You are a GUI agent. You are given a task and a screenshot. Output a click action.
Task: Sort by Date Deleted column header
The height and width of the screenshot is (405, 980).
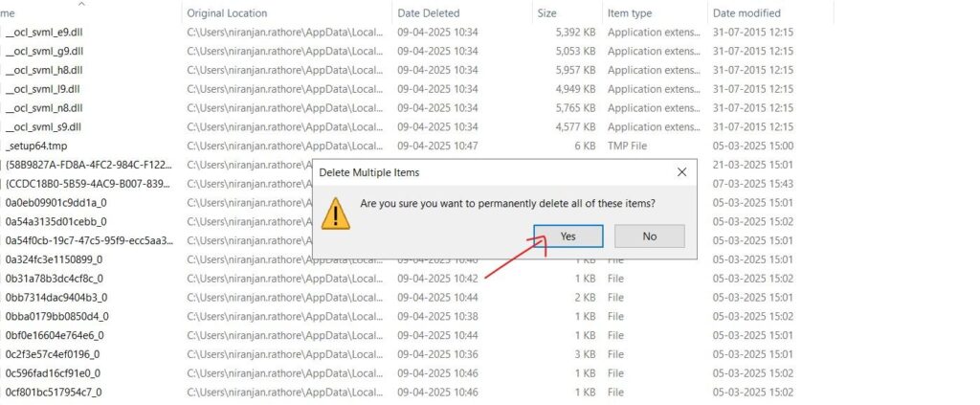428,13
